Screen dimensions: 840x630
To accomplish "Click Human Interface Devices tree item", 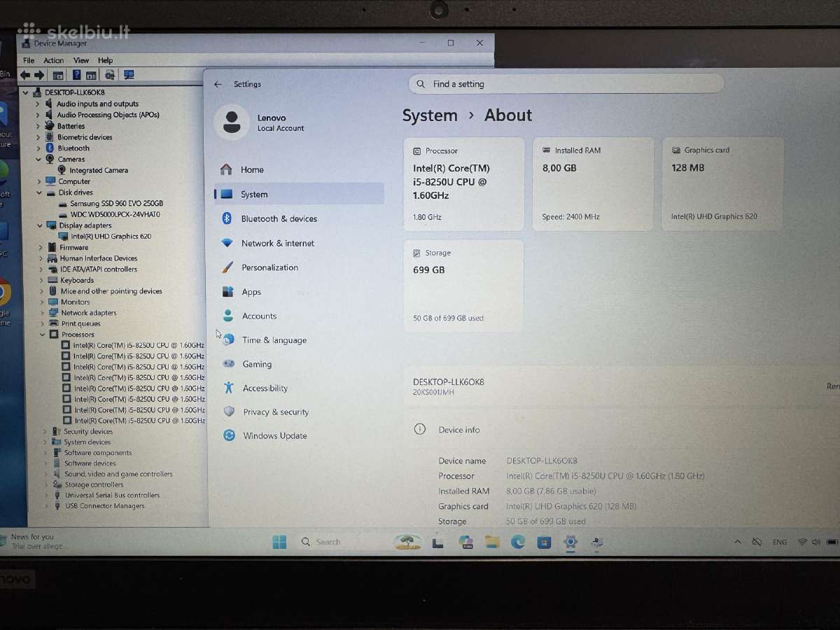I will coord(99,258).
